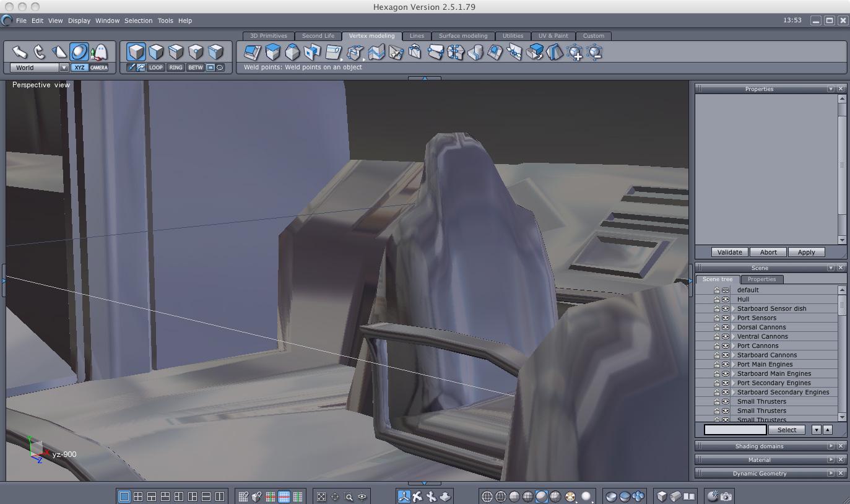Expand the Material panel
Image resolution: width=850 pixels, height=504 pixels.
[x=831, y=460]
